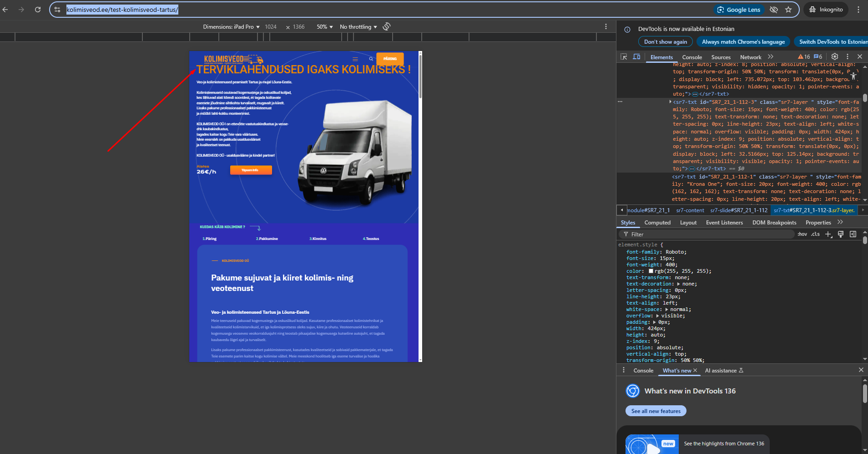The image size is (868, 454).
Task: Open the 50% zoom dropdown
Action: click(325, 27)
